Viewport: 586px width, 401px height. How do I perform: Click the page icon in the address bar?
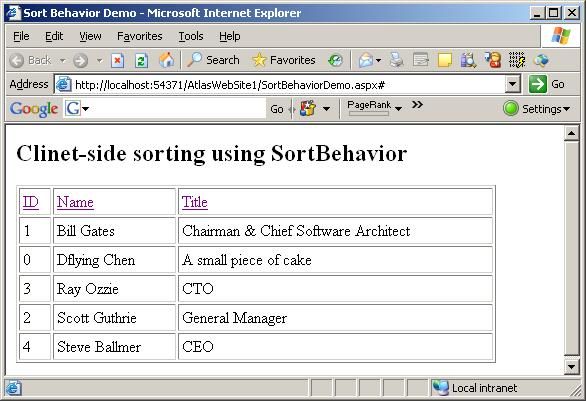point(64,84)
